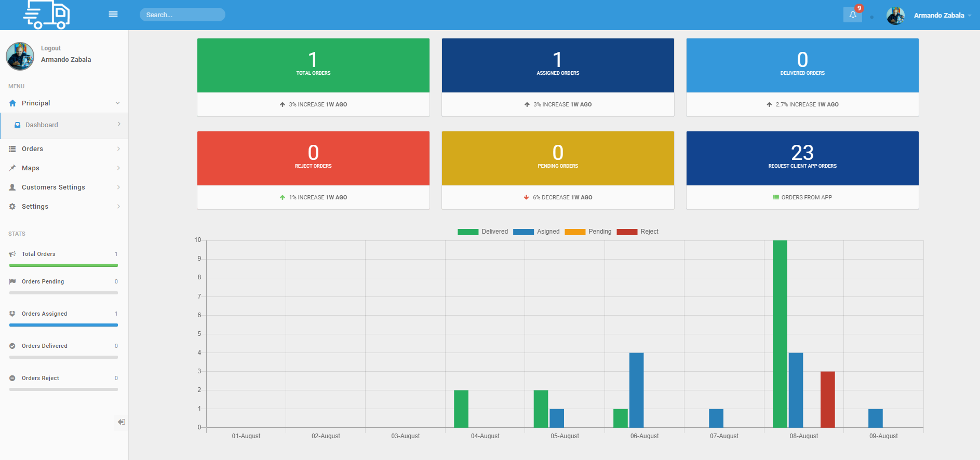Expand the Orders chevron

click(x=118, y=149)
